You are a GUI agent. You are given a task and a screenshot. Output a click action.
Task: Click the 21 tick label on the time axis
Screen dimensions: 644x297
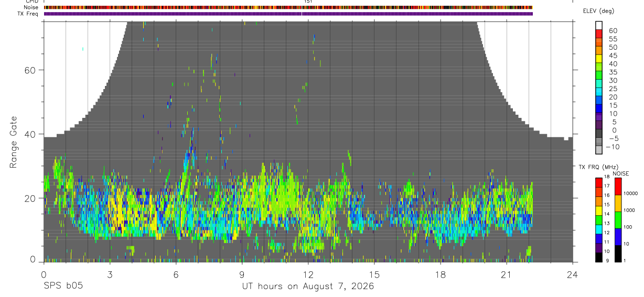(507, 275)
